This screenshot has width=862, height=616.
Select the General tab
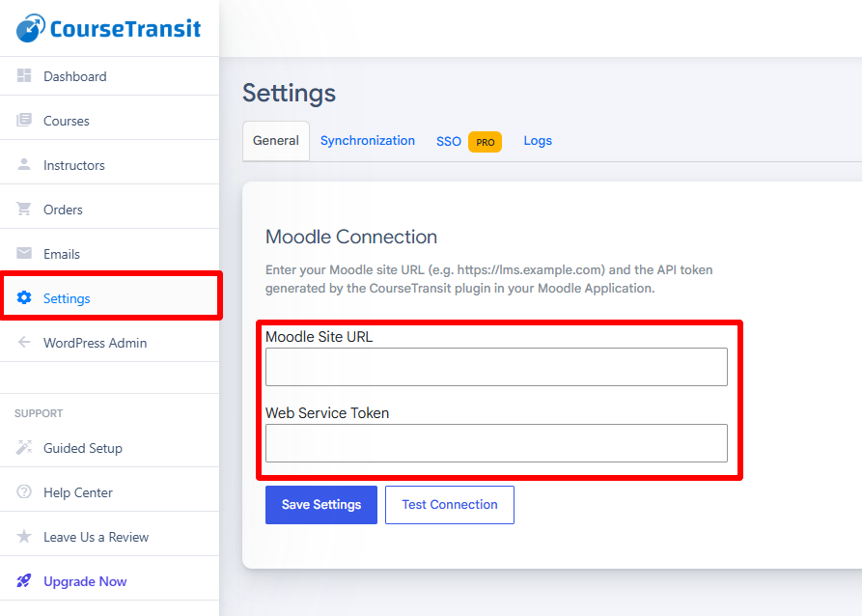pos(276,141)
